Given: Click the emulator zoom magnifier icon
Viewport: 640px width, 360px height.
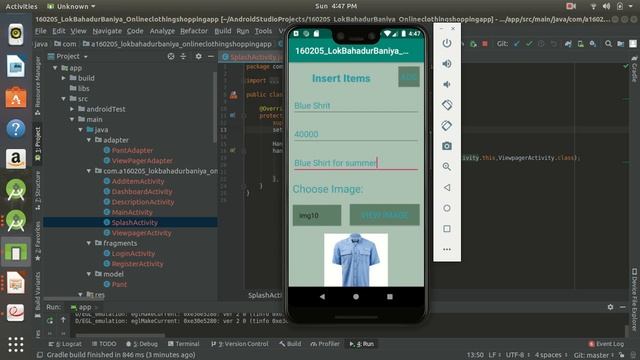Looking at the screenshot, I should [x=447, y=167].
